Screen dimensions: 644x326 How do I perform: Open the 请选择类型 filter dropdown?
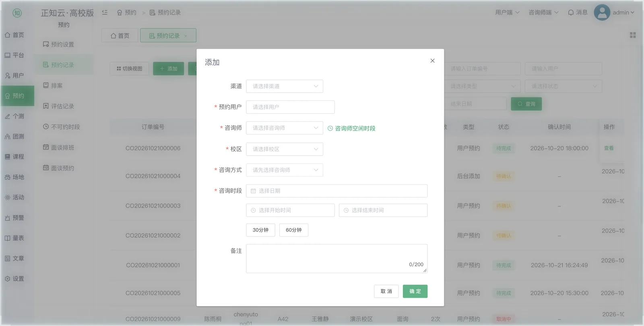coord(482,86)
